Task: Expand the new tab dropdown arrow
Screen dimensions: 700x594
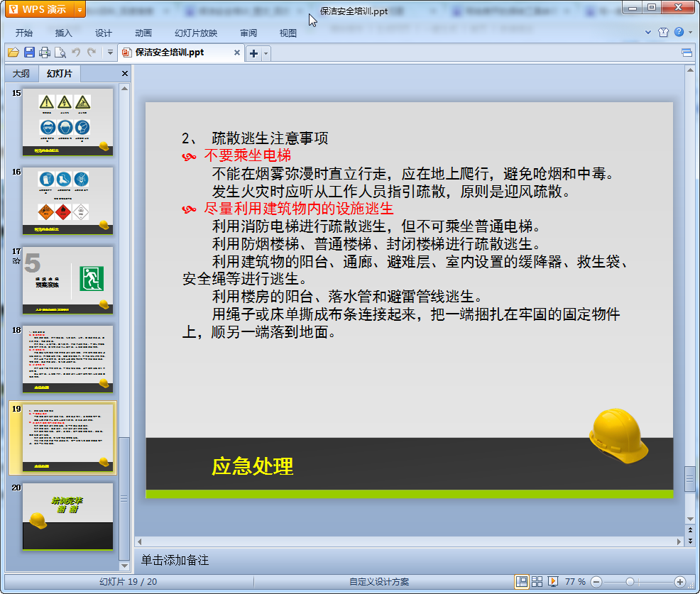Action: point(266,53)
